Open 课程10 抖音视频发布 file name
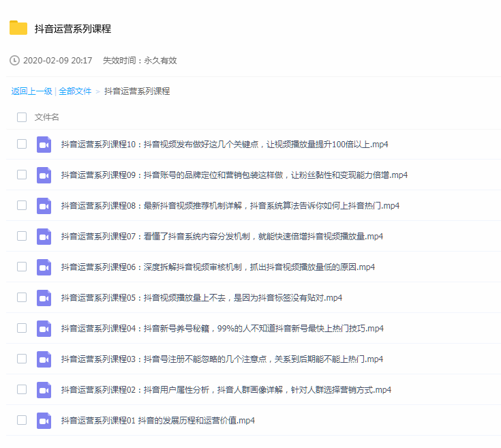This screenshot has width=501, height=448. tap(225, 145)
